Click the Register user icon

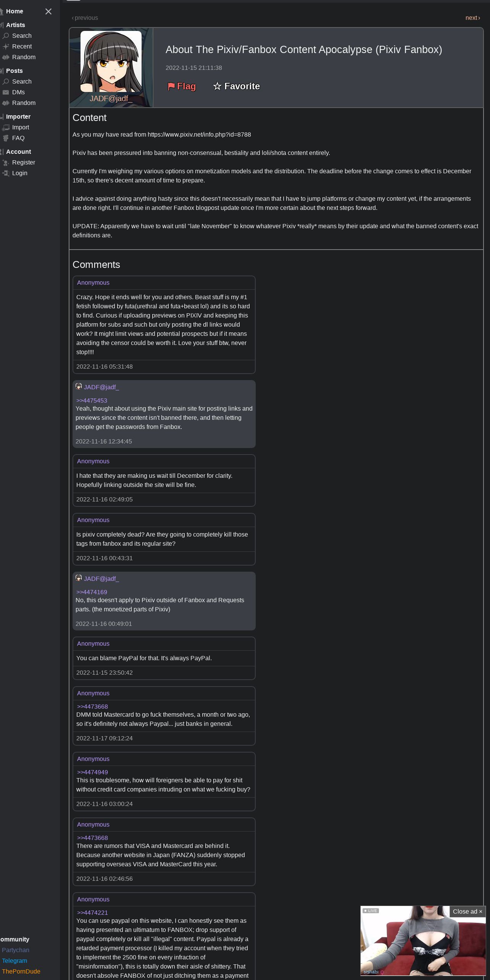coord(6,163)
